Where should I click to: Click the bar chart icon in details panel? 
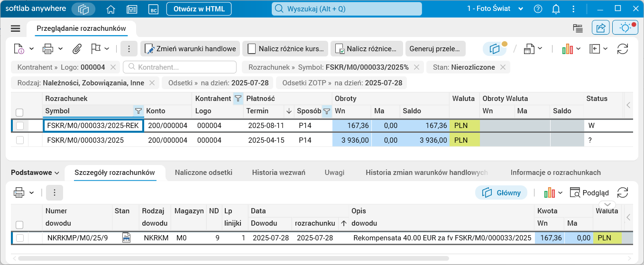pos(550,192)
